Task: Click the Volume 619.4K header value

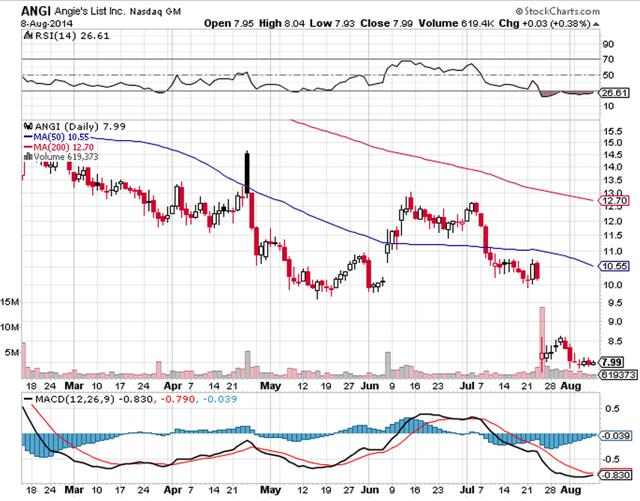Action: pyautogui.click(x=456, y=24)
